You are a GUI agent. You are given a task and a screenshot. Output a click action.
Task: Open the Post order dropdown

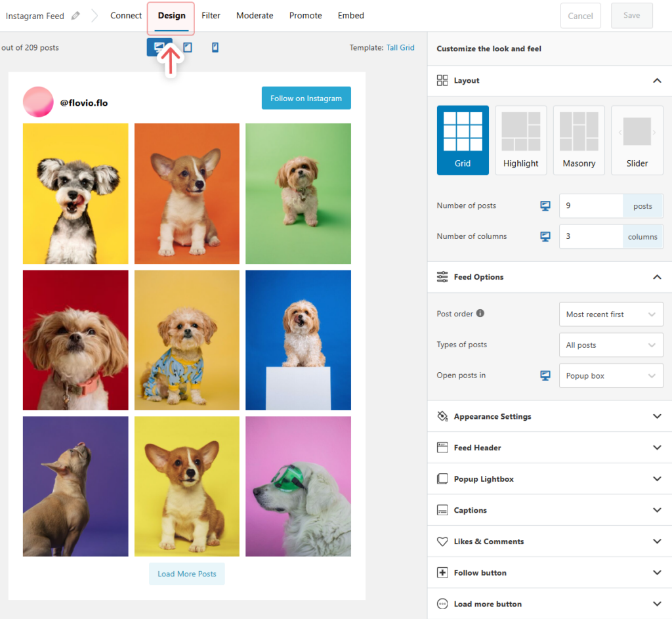(x=610, y=314)
